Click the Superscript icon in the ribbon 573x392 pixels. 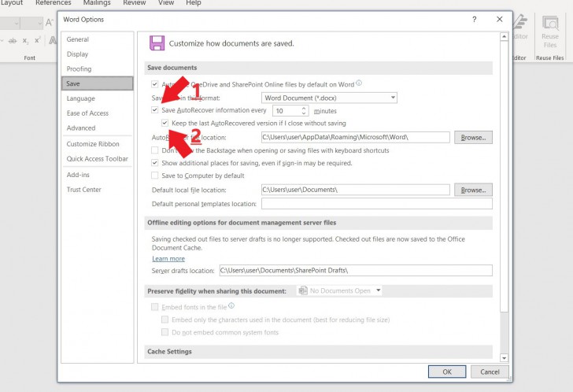click(x=37, y=40)
